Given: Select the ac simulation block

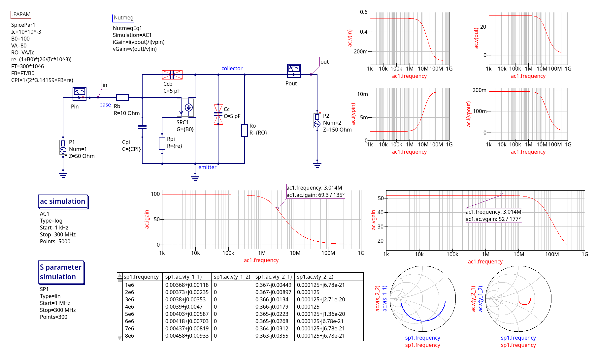Looking at the screenshot, I should (63, 201).
